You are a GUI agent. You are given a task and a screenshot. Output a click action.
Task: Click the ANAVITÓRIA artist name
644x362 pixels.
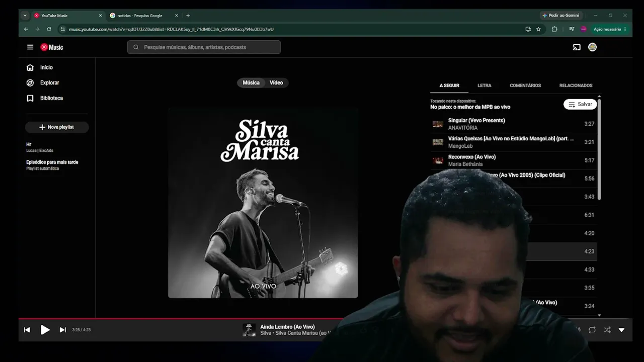(463, 128)
